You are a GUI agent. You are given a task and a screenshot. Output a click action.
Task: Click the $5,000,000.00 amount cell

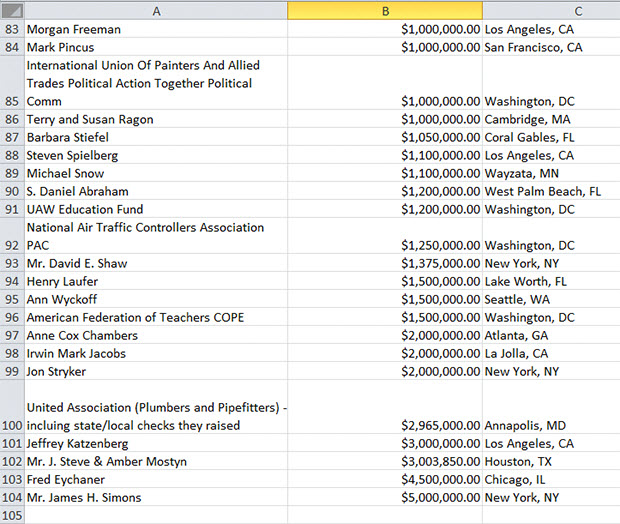click(x=384, y=498)
